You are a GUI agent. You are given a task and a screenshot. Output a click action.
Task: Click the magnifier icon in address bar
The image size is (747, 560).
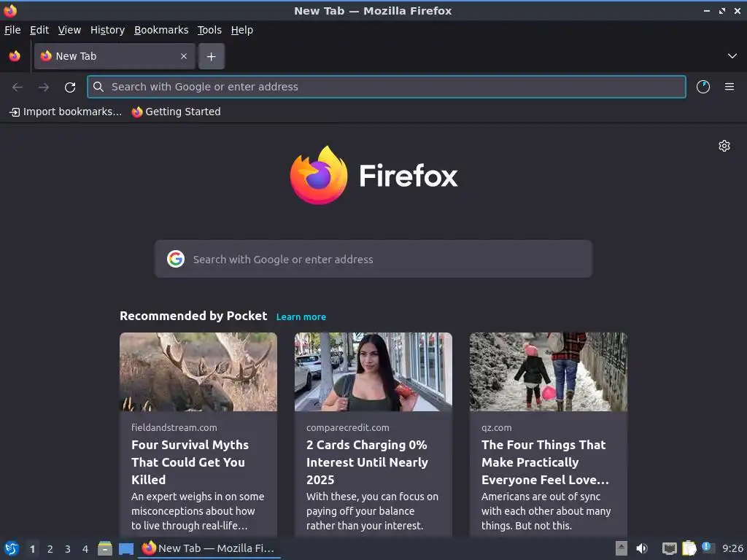[98, 87]
